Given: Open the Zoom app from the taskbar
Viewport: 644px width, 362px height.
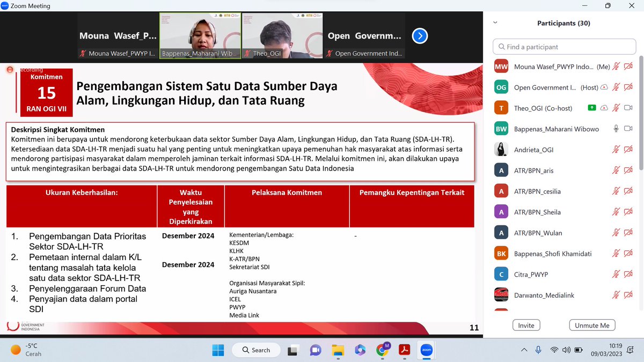Looking at the screenshot, I should 426,350.
